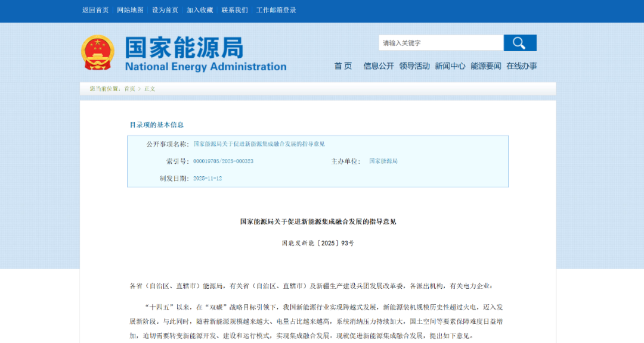Open 信息公开 navigation item

(x=378, y=66)
